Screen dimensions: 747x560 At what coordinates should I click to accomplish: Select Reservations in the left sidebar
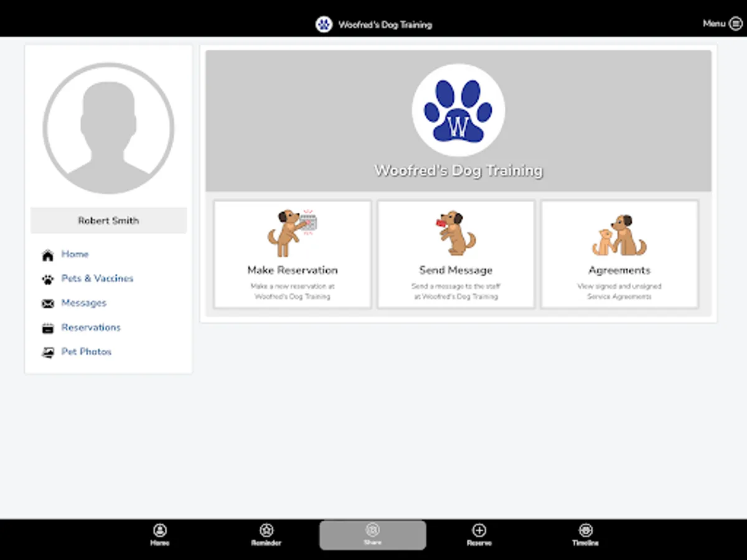[x=91, y=327]
